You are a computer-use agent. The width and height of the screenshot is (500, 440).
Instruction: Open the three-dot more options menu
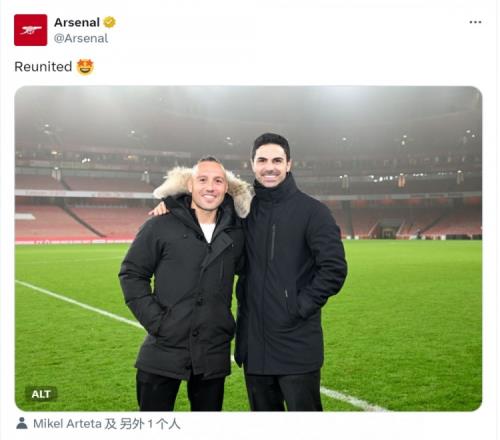point(475,22)
